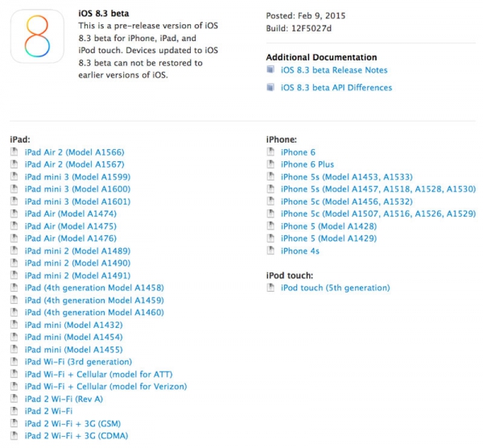This screenshot has height=448, width=483.
Task: Click document icon beside iOS 8.3 beta API Differences
Action: point(270,87)
